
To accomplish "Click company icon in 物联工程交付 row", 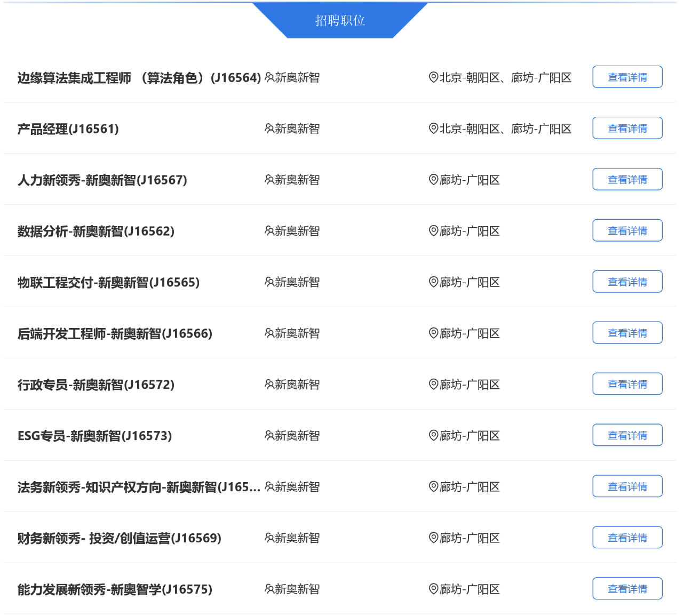I will tap(269, 282).
